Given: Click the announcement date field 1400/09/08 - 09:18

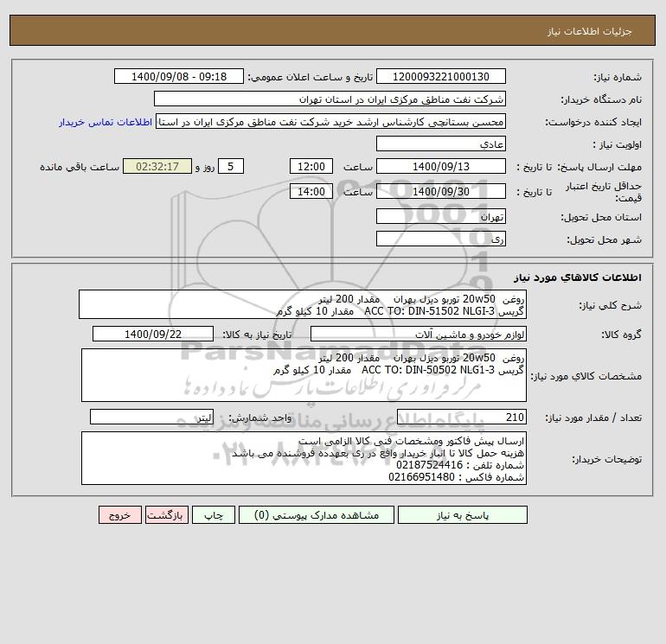Looking at the screenshot, I should tap(179, 76).
